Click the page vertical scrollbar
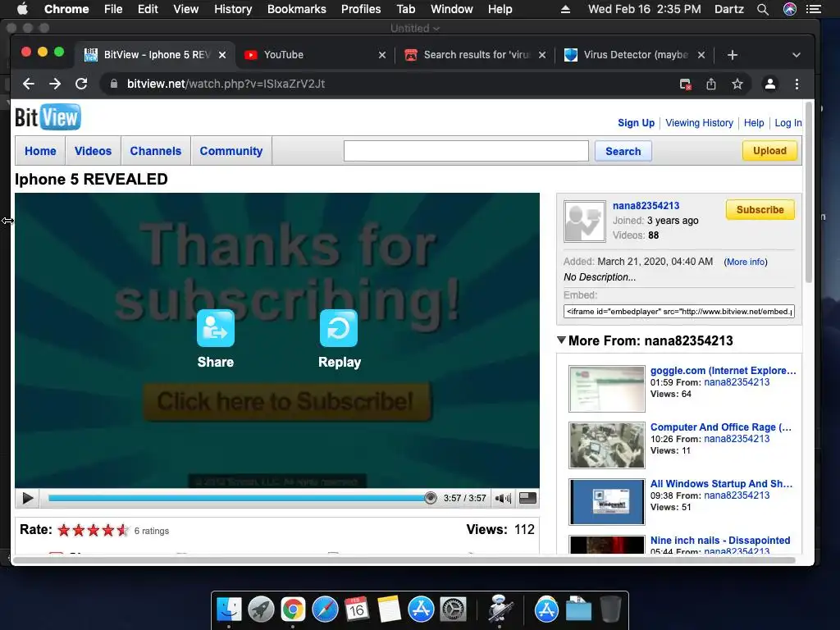The height and width of the screenshot is (630, 840). [x=808, y=193]
